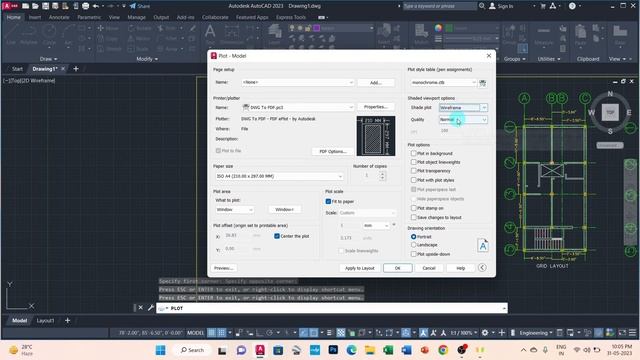Click the Apply to Layout button
The image size is (640, 360).
click(x=360, y=268)
